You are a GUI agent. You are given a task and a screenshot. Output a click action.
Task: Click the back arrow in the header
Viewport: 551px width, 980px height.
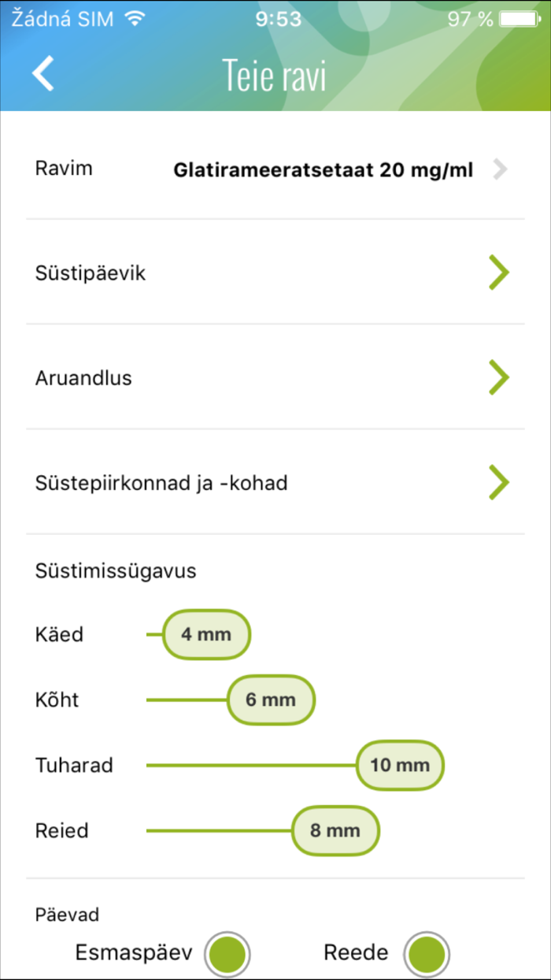(43, 73)
